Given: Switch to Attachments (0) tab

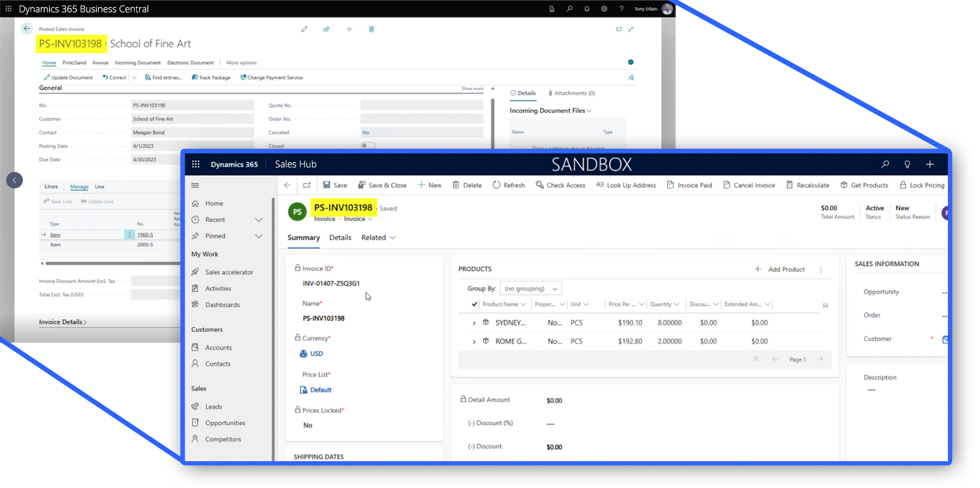Looking at the screenshot, I should point(571,93).
